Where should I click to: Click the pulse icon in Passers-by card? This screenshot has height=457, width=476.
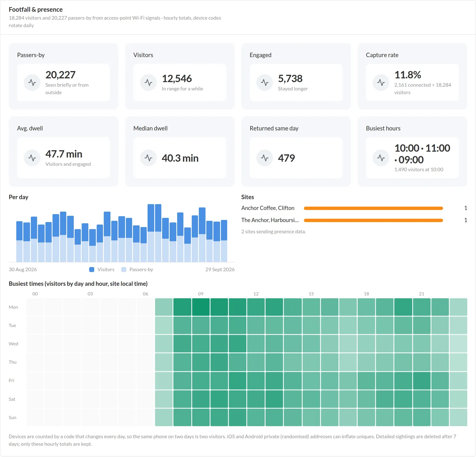point(32,83)
